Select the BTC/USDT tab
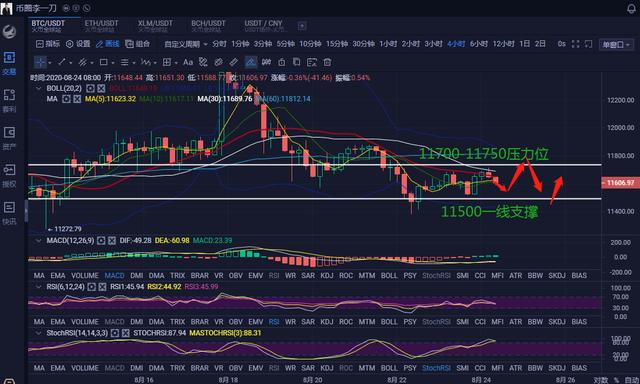This screenshot has width=640, height=384. pyautogui.click(x=48, y=26)
